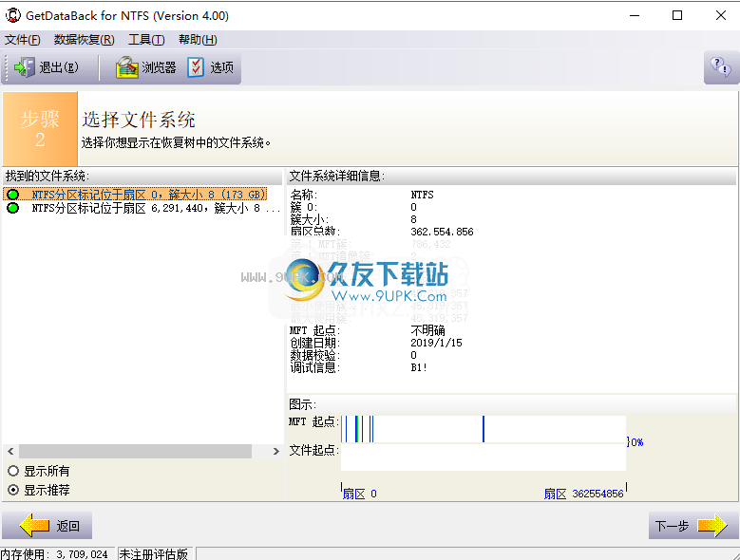The height and width of the screenshot is (560, 740).
Task: Maximize the GetDataBack window
Action: pyautogui.click(x=677, y=15)
